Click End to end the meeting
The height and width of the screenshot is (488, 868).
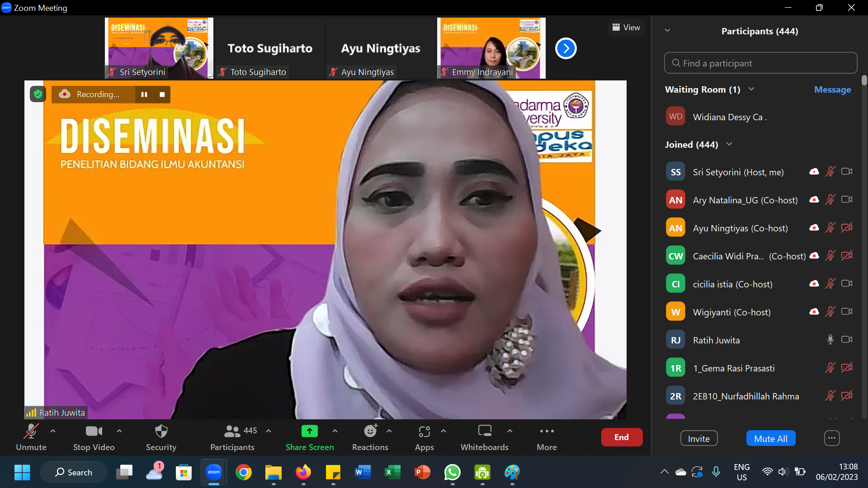point(622,437)
